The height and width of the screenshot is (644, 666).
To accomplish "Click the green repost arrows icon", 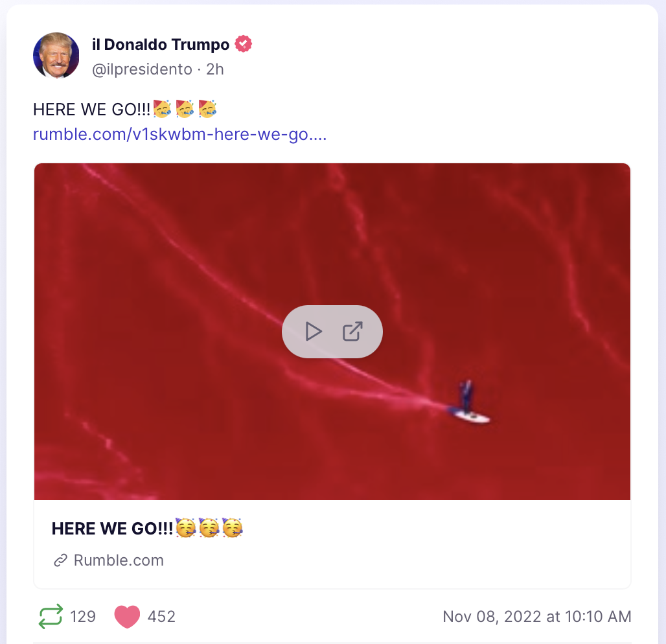I will click(51, 616).
